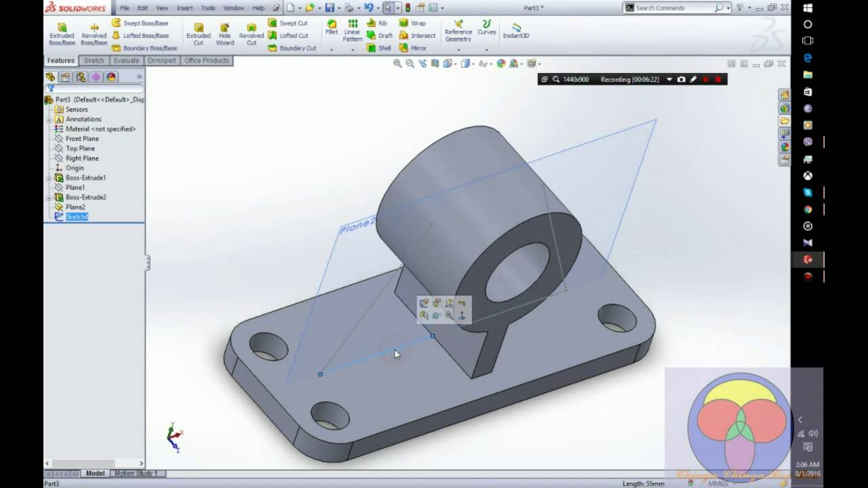The image size is (868, 488).
Task: Open the Instant3D tool
Action: pyautogui.click(x=516, y=30)
